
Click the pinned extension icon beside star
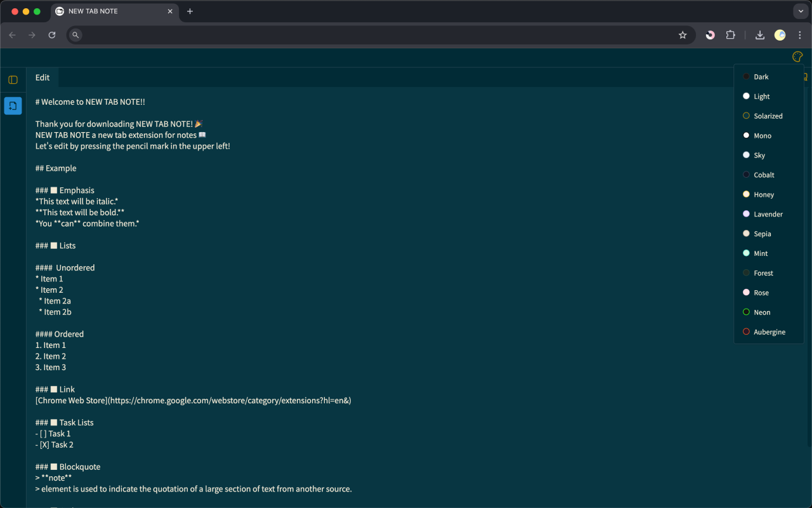710,35
